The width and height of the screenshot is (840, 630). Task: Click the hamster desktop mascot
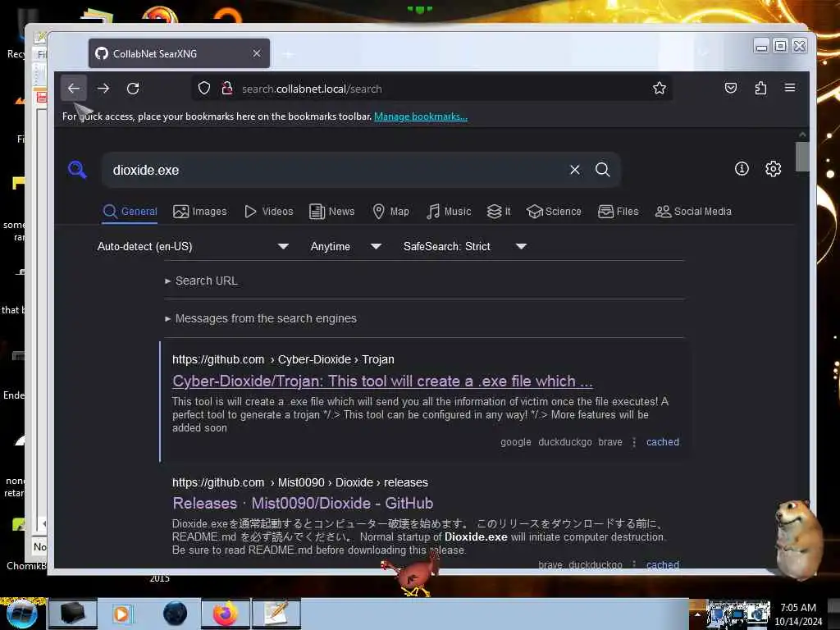coord(798,538)
